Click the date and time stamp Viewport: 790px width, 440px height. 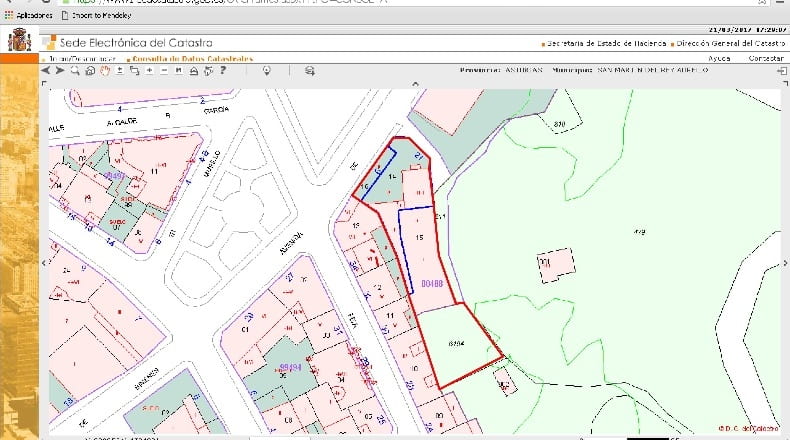coord(748,30)
